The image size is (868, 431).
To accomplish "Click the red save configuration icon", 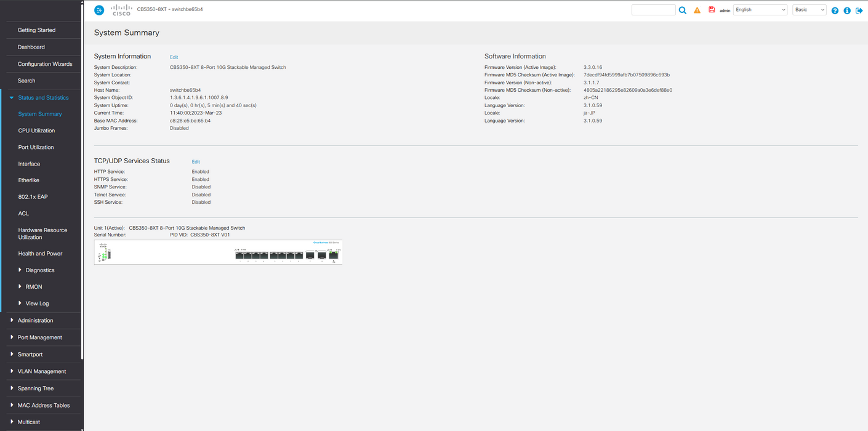I will pos(712,10).
